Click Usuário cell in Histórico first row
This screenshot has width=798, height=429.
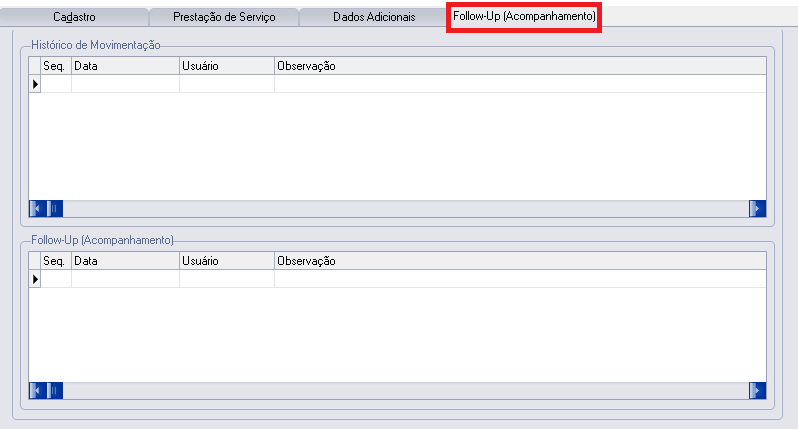coord(226,84)
